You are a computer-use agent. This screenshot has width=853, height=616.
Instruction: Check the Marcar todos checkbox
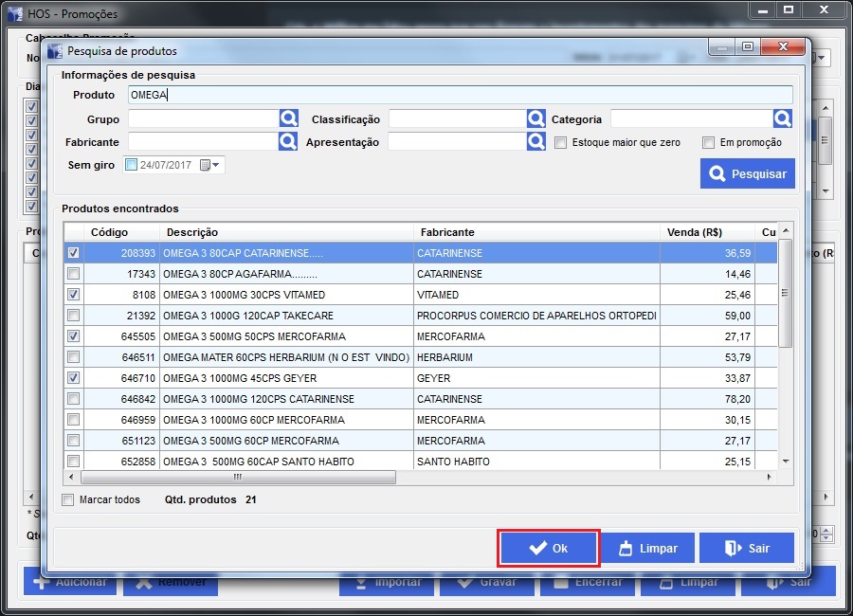coord(67,499)
